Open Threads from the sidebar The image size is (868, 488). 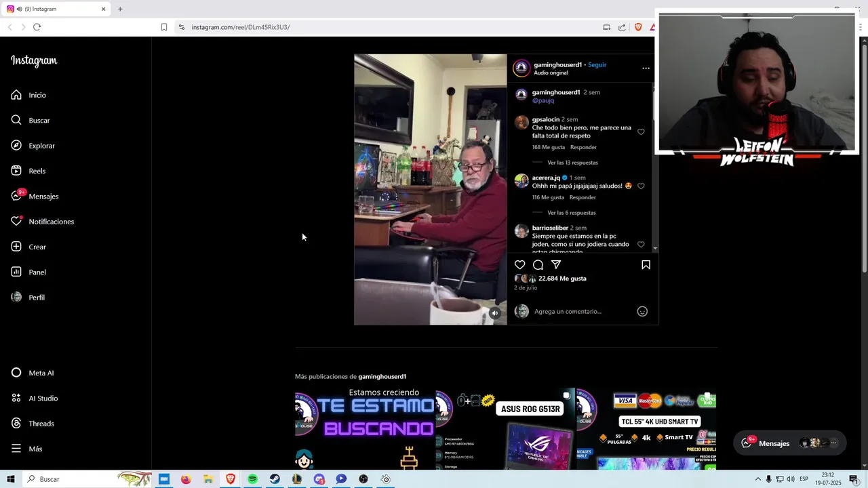tap(33, 424)
